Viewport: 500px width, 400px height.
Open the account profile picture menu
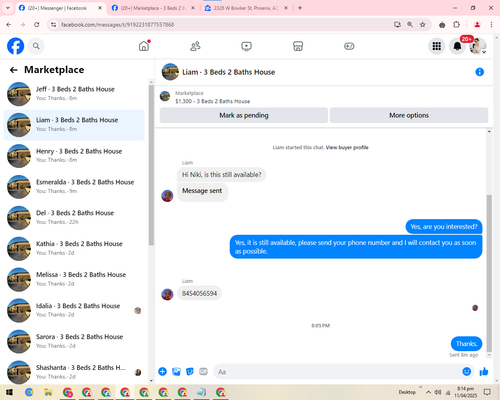[x=478, y=46]
